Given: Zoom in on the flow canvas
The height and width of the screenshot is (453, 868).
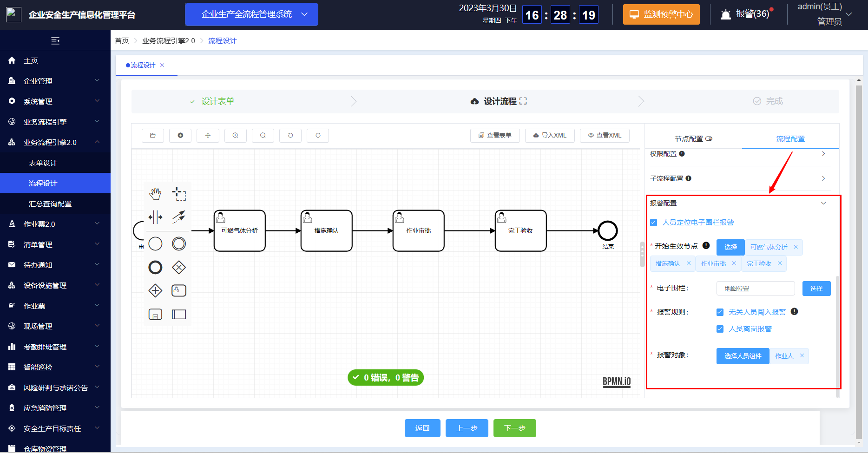Looking at the screenshot, I should point(236,135).
